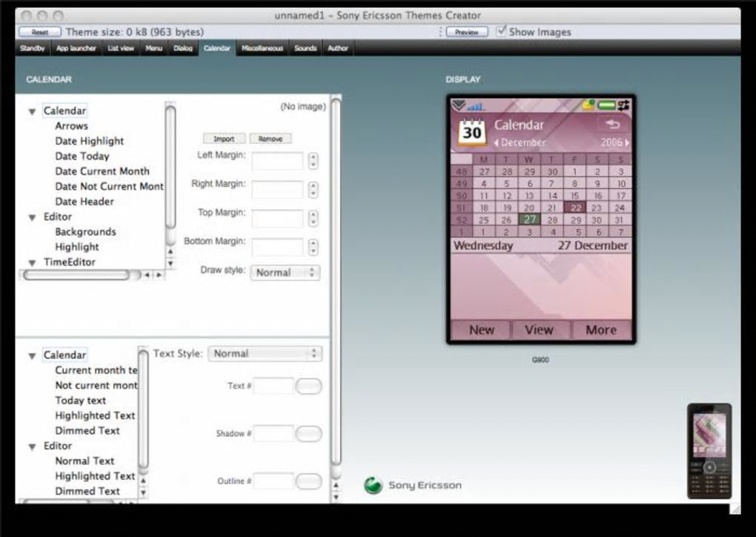The height and width of the screenshot is (537, 756).
Task: Open the Draw style dropdown
Action: click(x=285, y=273)
